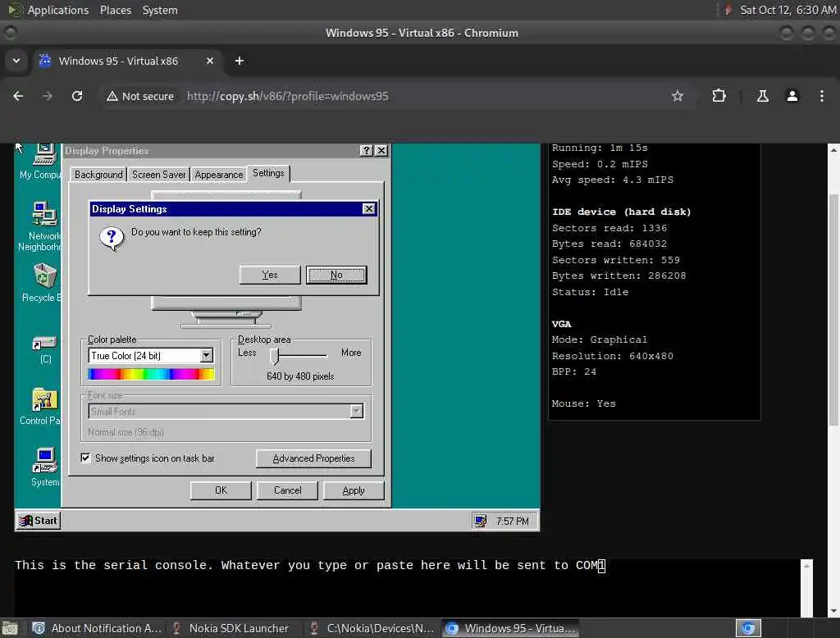Close the Display Settings dialog
The image size is (840, 638).
pyautogui.click(x=368, y=208)
